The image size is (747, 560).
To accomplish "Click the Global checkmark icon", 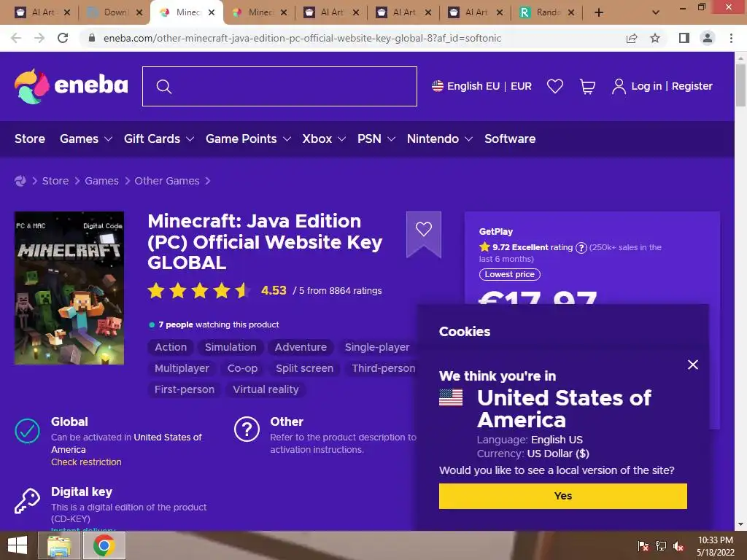I will tap(27, 431).
